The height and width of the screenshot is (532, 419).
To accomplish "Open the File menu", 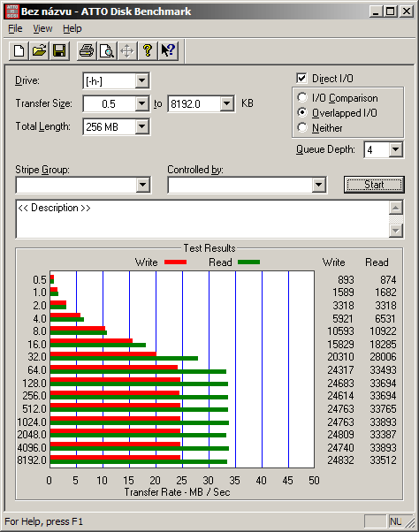I will tap(15, 28).
